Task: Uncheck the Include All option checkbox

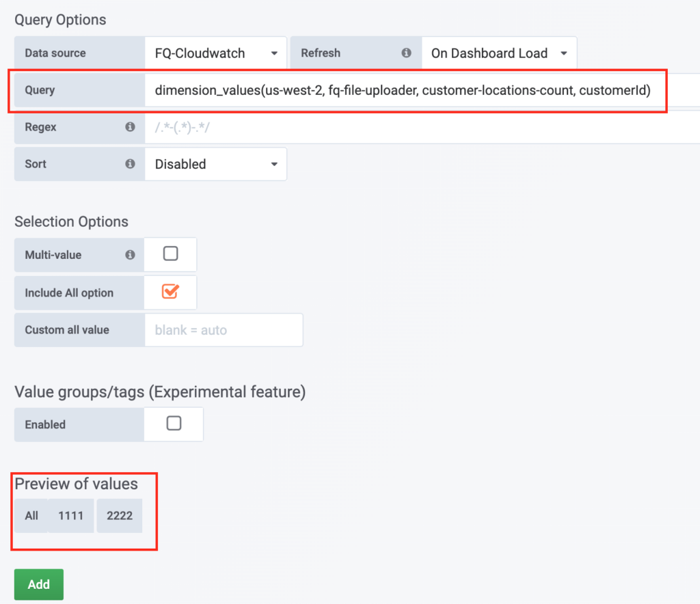Action: point(170,292)
